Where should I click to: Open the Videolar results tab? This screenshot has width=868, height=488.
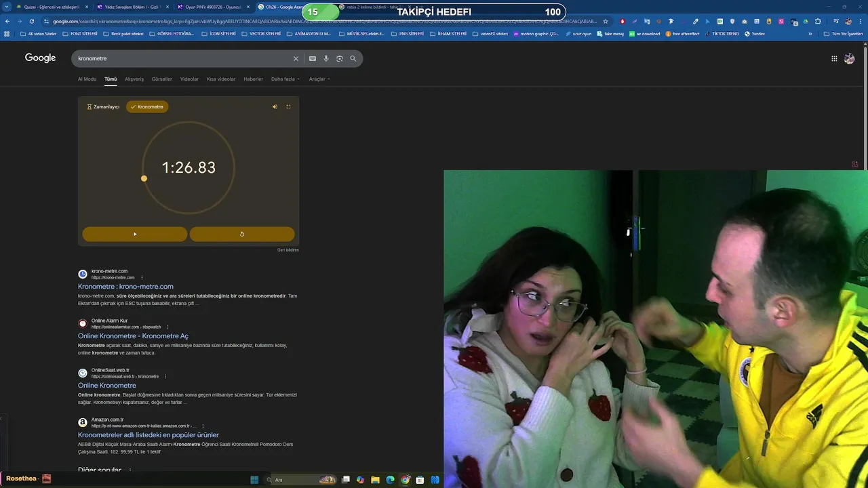[189, 79]
